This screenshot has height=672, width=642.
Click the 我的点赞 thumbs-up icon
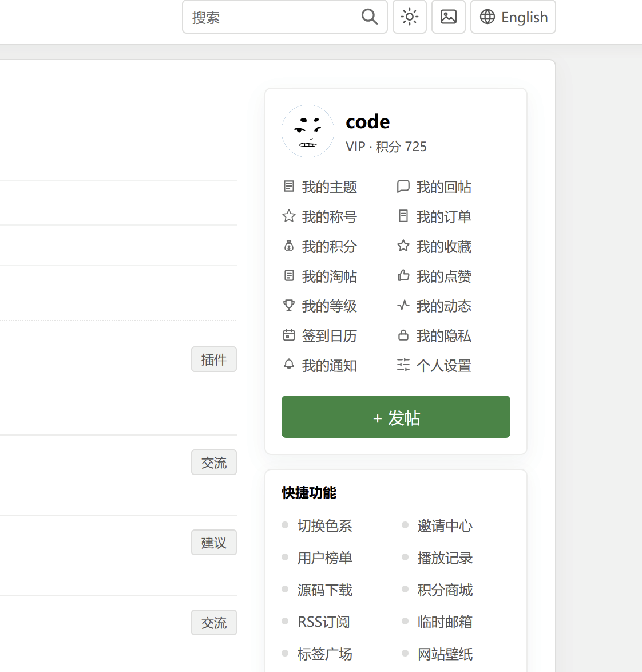click(403, 275)
